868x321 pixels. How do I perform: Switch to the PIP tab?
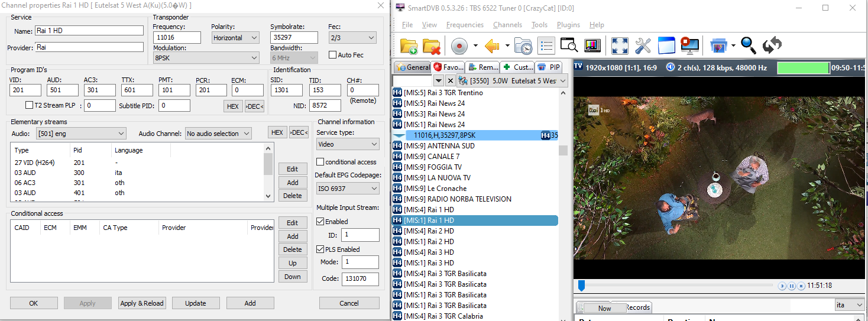point(549,67)
